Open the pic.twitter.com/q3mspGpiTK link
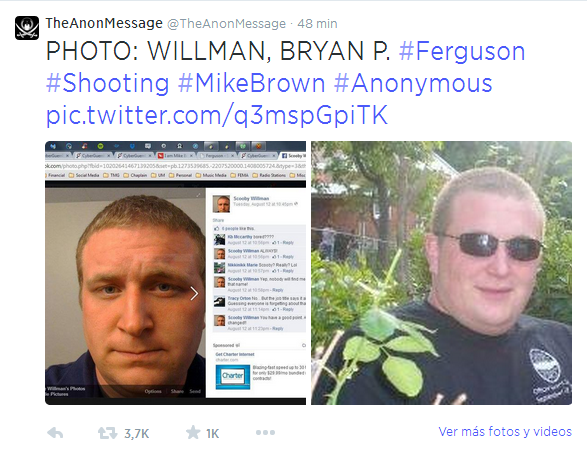The width and height of the screenshot is (587, 455). click(216, 115)
